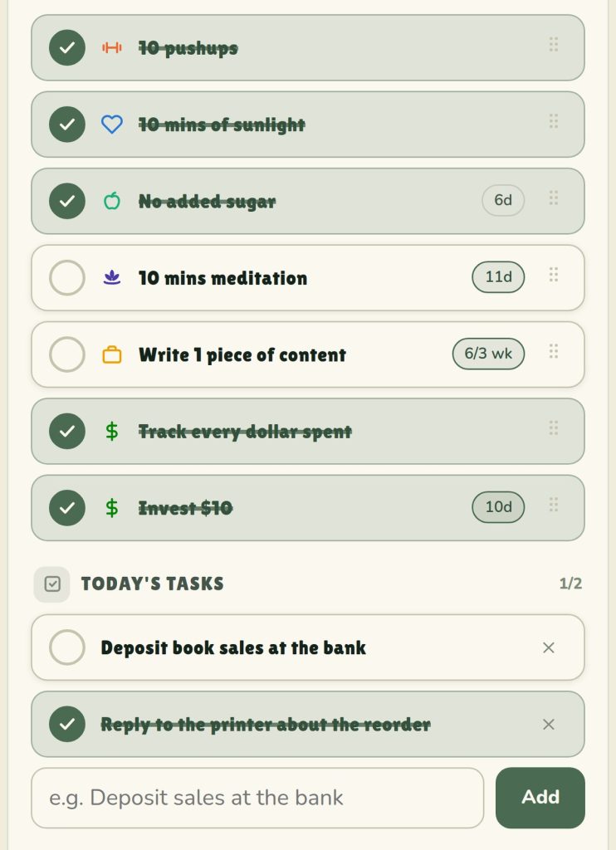This screenshot has width=616, height=850.
Task: Click the dollar icon on Track every dollar spent
Action: tap(112, 432)
